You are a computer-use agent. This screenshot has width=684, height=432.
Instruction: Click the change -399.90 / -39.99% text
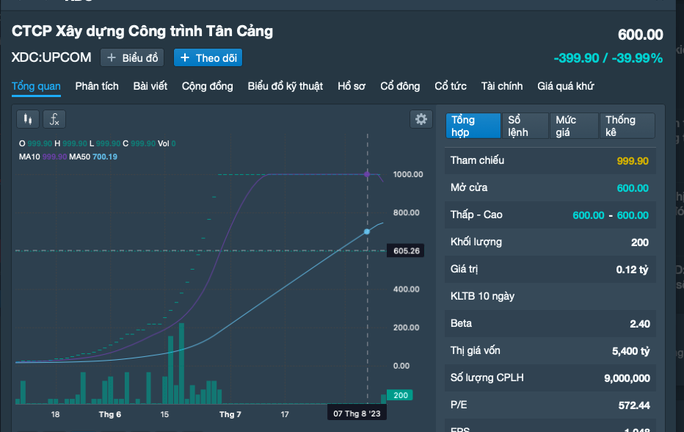click(608, 58)
